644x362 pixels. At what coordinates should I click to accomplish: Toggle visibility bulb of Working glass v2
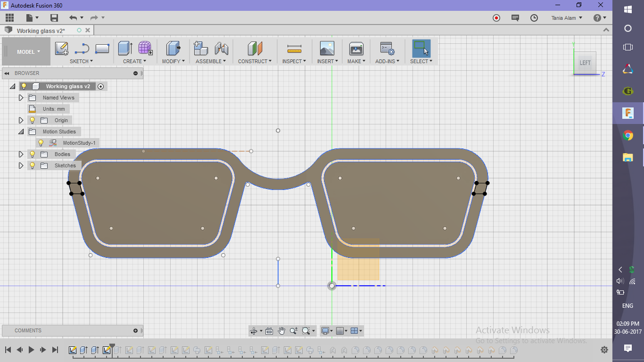click(x=24, y=86)
